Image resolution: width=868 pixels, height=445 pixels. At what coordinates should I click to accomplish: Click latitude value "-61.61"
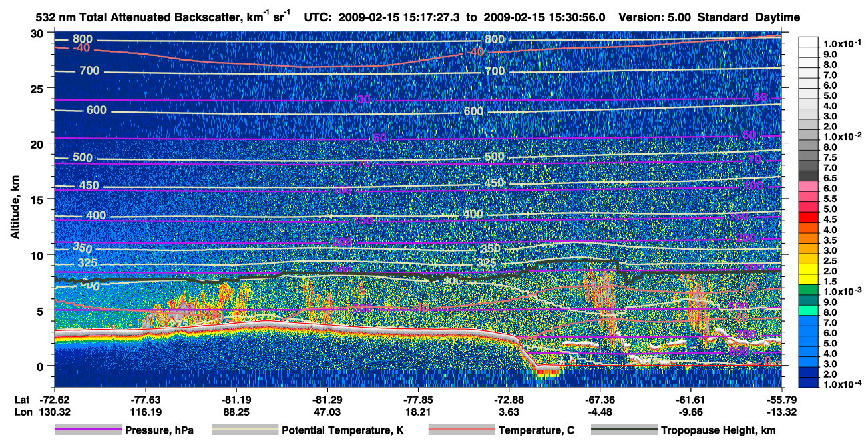(691, 400)
